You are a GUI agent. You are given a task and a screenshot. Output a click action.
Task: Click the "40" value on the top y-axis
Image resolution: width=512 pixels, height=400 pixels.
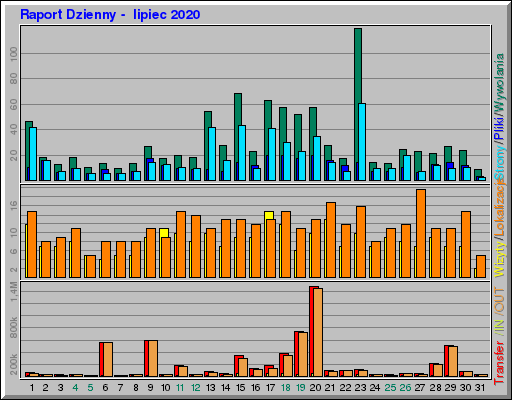coord(14,130)
